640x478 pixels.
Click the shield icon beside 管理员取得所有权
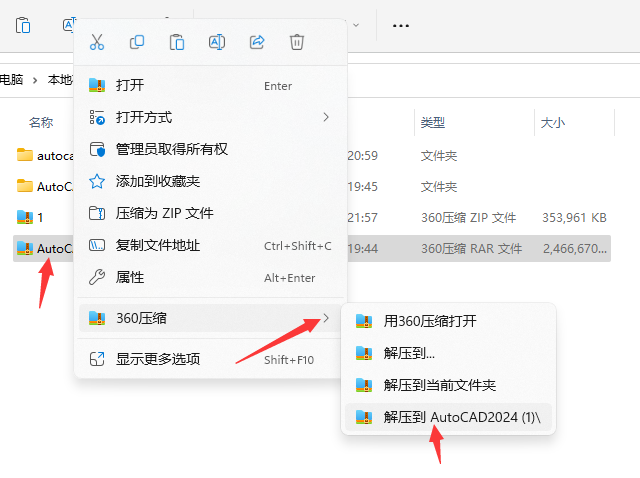pos(97,149)
